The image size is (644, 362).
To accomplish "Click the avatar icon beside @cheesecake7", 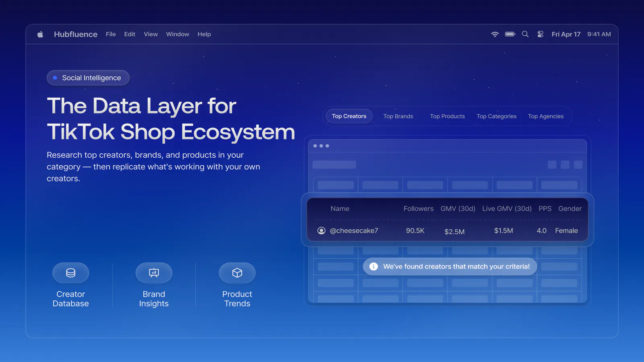I will [x=321, y=230].
